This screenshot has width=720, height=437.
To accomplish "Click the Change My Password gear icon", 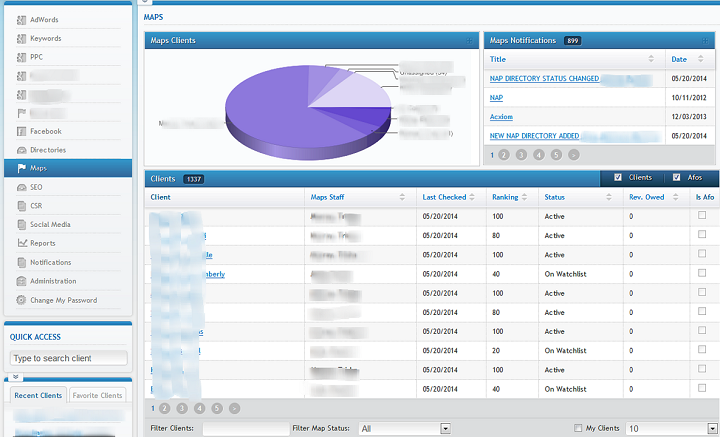I will tap(21, 300).
